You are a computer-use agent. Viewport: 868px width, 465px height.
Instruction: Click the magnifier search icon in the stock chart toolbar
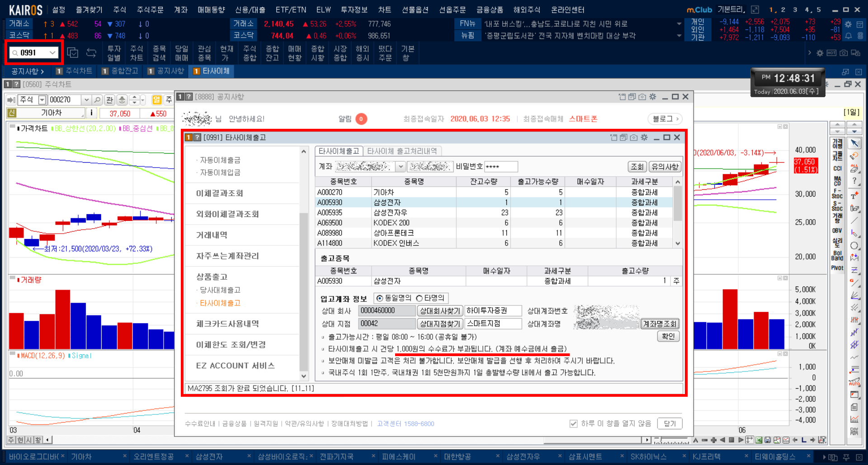[x=97, y=100]
